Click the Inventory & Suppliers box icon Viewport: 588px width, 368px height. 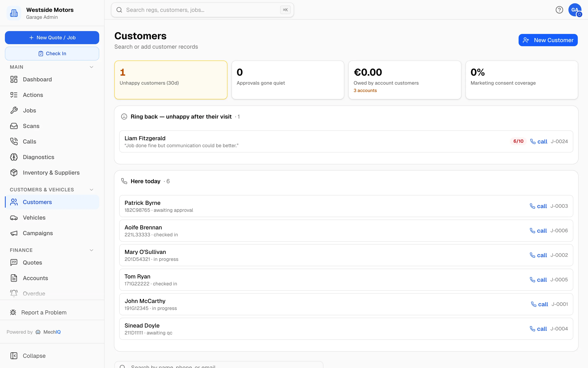pos(14,173)
